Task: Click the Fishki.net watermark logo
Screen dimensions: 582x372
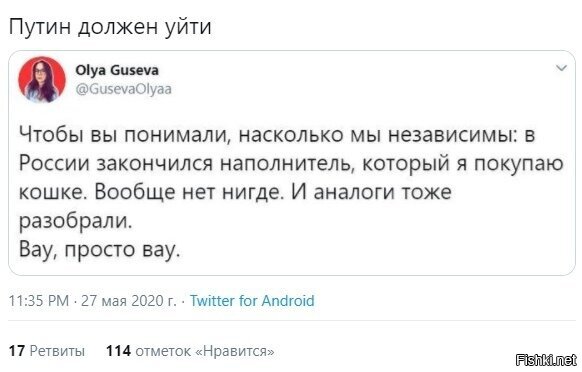Action: pyautogui.click(x=547, y=359)
